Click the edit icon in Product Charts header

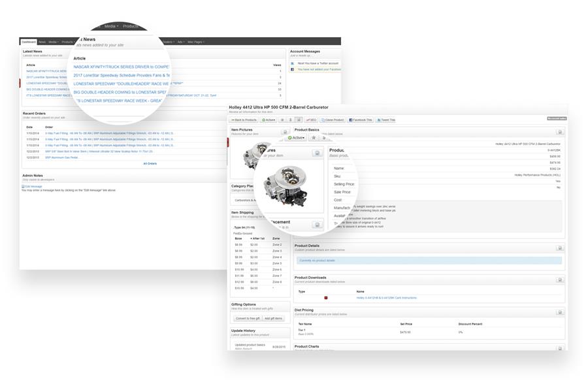coord(560,348)
